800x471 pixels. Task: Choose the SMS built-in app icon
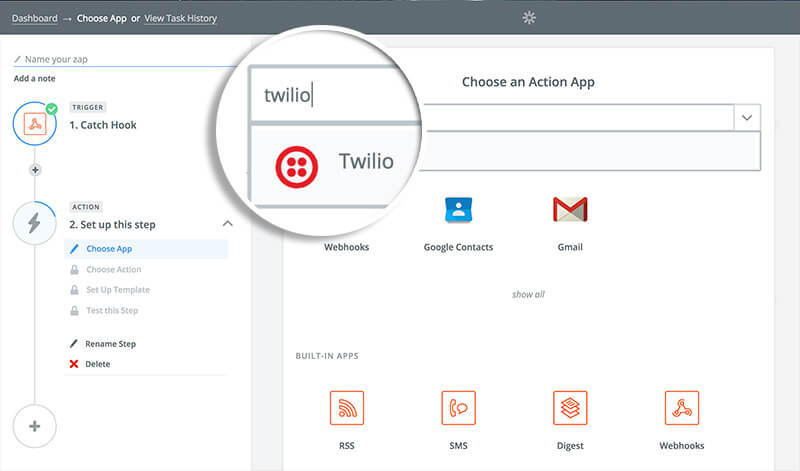[x=458, y=408]
